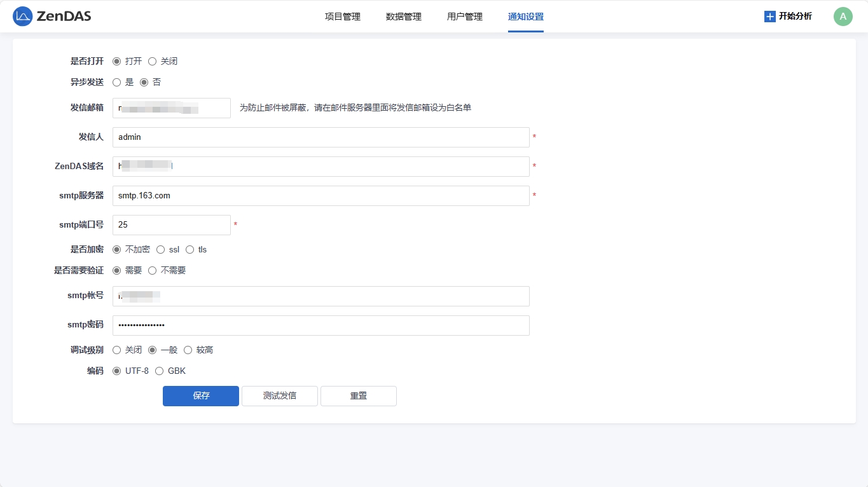Select the 通知设置 tab

525,17
